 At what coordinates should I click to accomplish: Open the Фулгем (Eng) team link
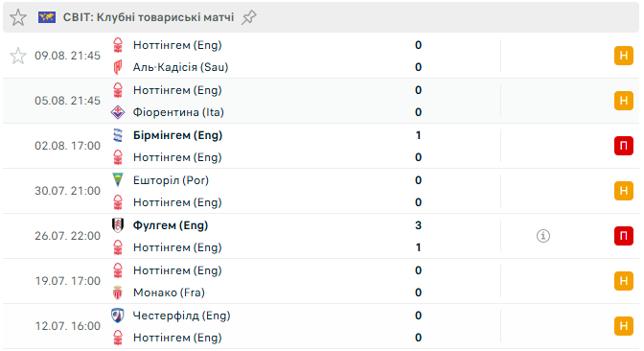[171, 225]
